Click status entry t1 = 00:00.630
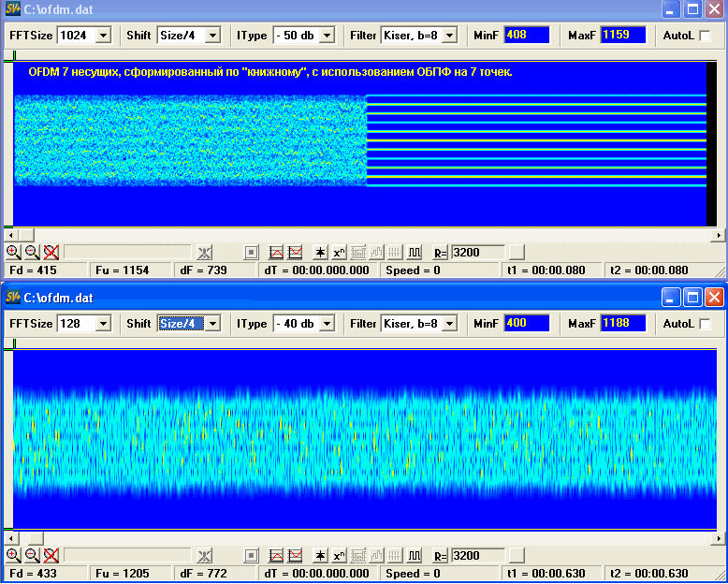Image resolution: width=728 pixels, height=584 pixels. tap(551, 574)
